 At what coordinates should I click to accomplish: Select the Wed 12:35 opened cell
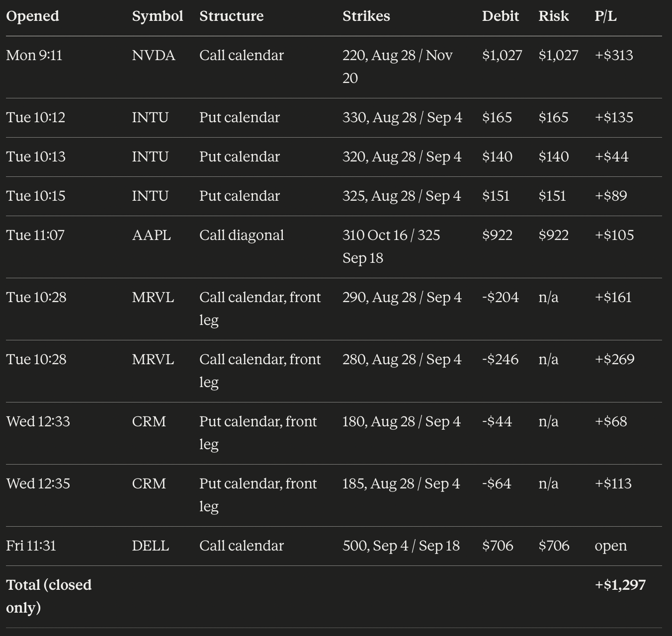coord(38,483)
